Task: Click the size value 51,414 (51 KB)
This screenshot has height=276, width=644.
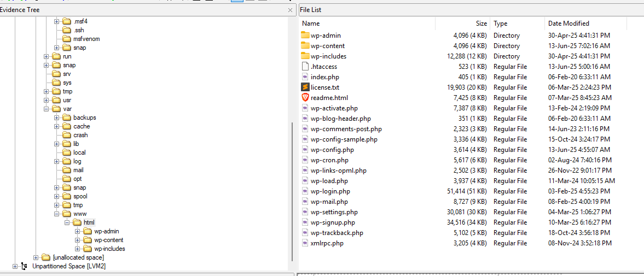Action: (466, 191)
